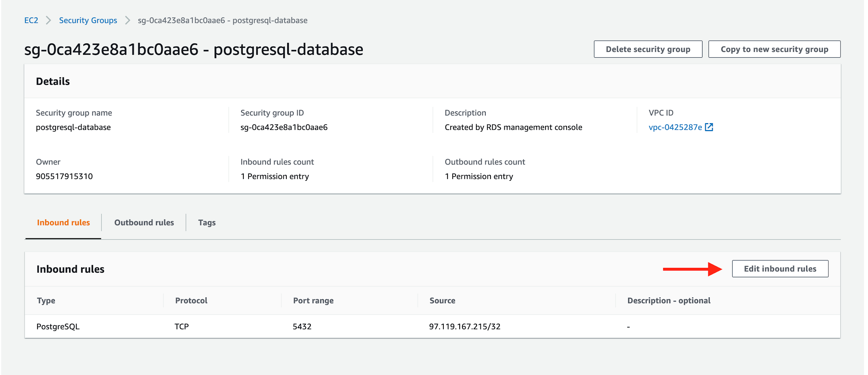
Task: Click the owner ID 905517915310
Action: (x=64, y=176)
